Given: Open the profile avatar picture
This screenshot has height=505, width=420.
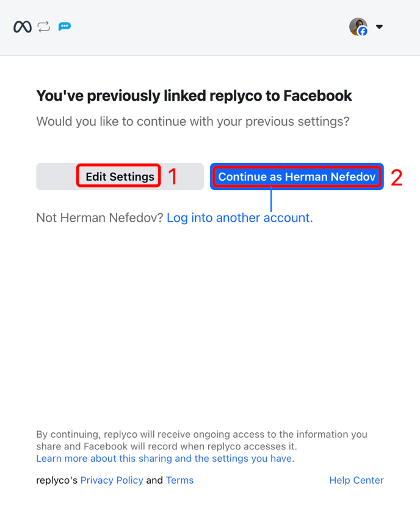Looking at the screenshot, I should [357, 26].
